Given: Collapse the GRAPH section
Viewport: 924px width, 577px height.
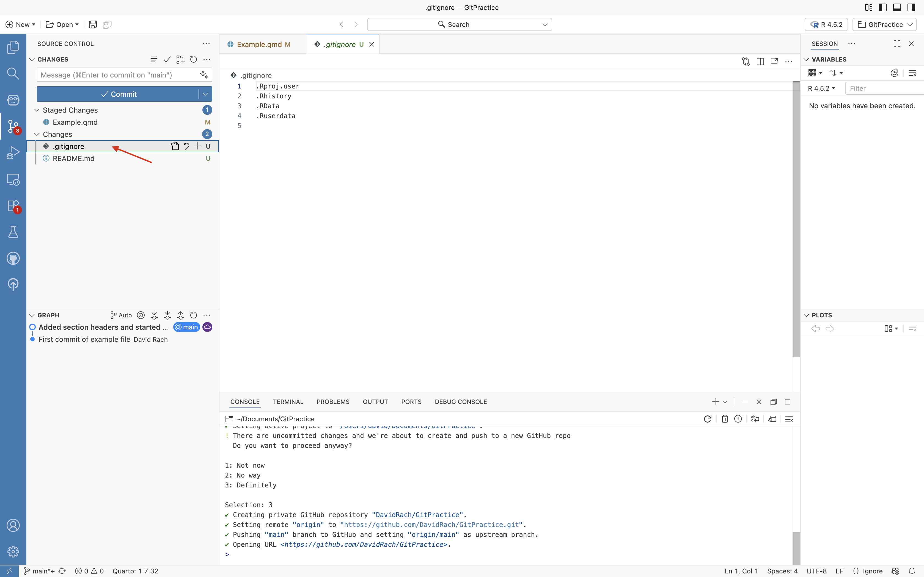Looking at the screenshot, I should click(32, 315).
